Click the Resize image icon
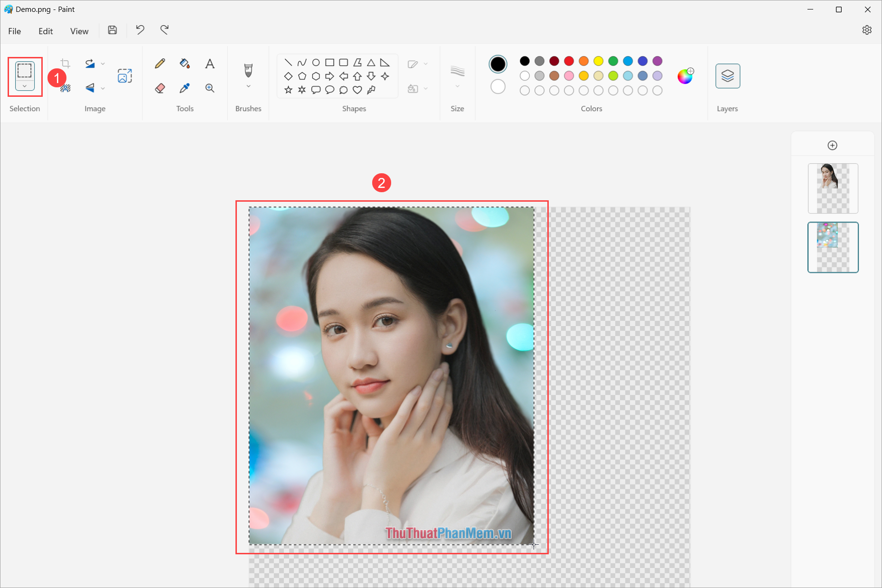The width and height of the screenshot is (882, 588). click(x=124, y=75)
